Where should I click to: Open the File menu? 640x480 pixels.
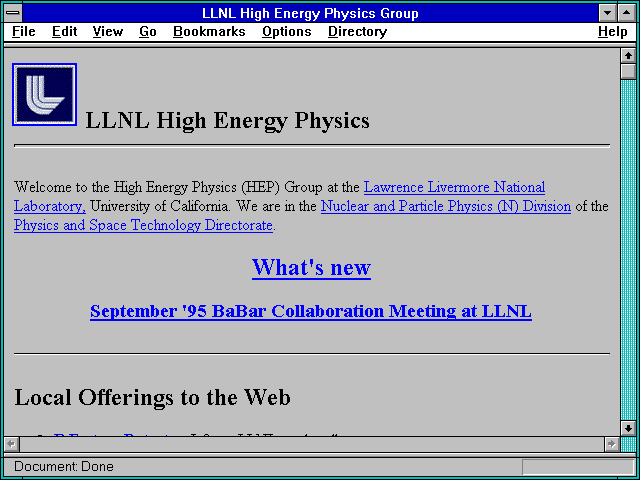click(24, 32)
